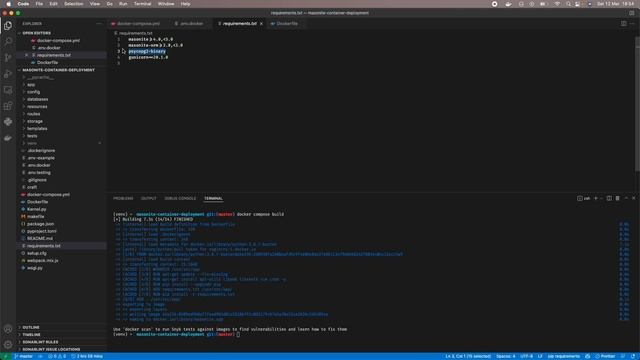The width and height of the screenshot is (640, 360).
Task: Open the Docker view in activity bar
Action: pos(8,138)
